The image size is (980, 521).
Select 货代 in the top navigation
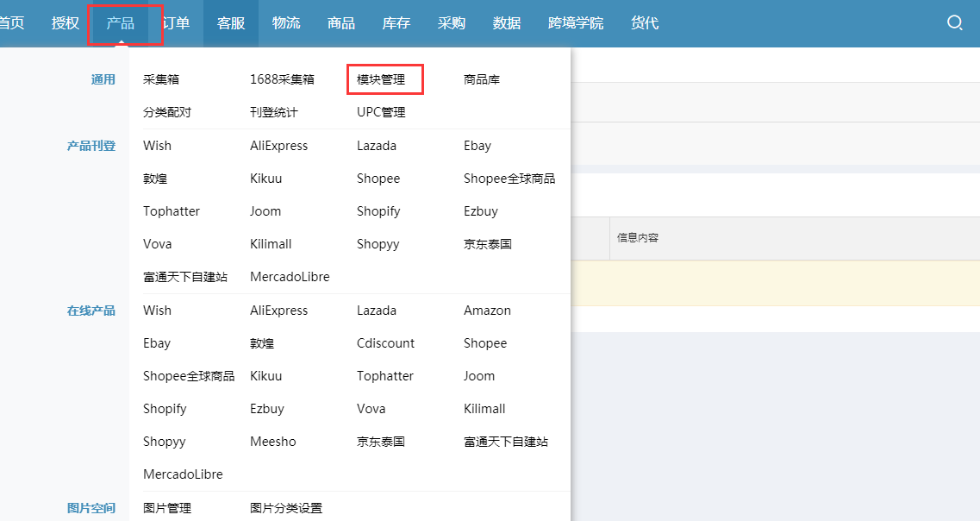645,23
